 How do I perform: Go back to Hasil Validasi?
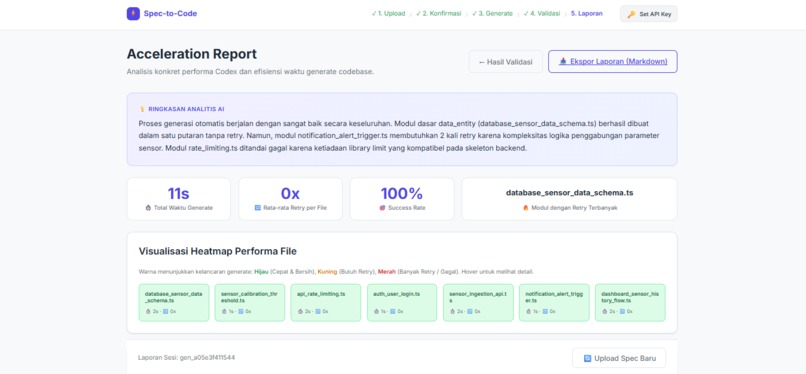pos(505,62)
